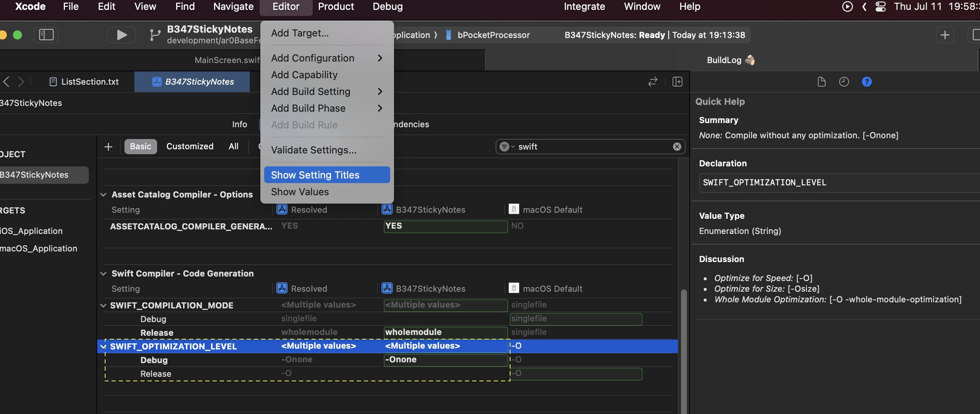Viewport: 980px width, 414px height.
Task: Click the Validate Settings menu entry
Action: 314,150
